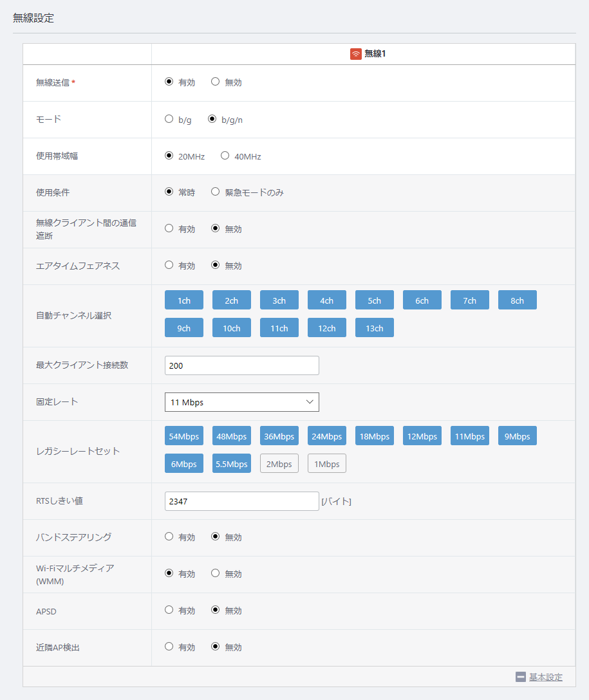The image size is (589, 700).
Task: Set 無線送信 to 無効
Action: click(x=215, y=82)
